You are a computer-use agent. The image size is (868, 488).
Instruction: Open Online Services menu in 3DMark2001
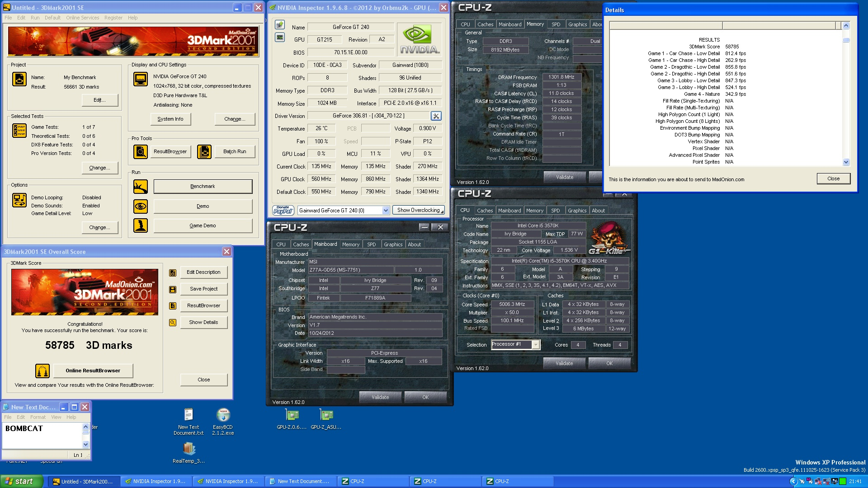82,18
